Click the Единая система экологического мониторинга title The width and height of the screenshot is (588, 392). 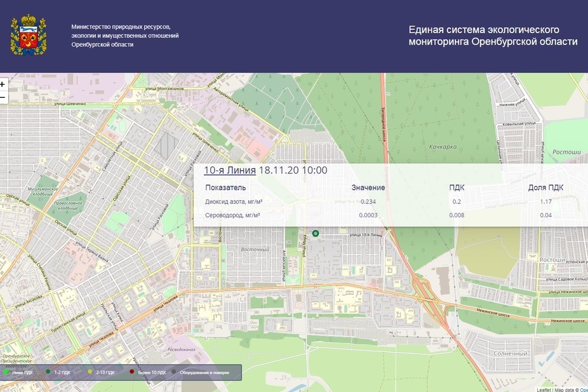[x=493, y=36]
